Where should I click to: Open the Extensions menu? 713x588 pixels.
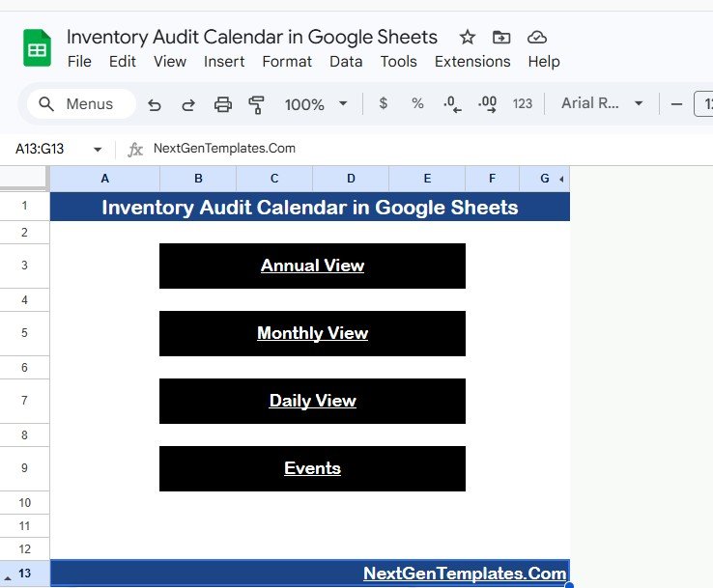click(472, 62)
